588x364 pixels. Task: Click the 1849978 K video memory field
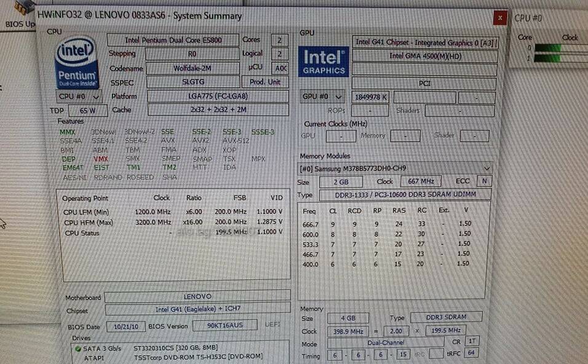(370, 98)
